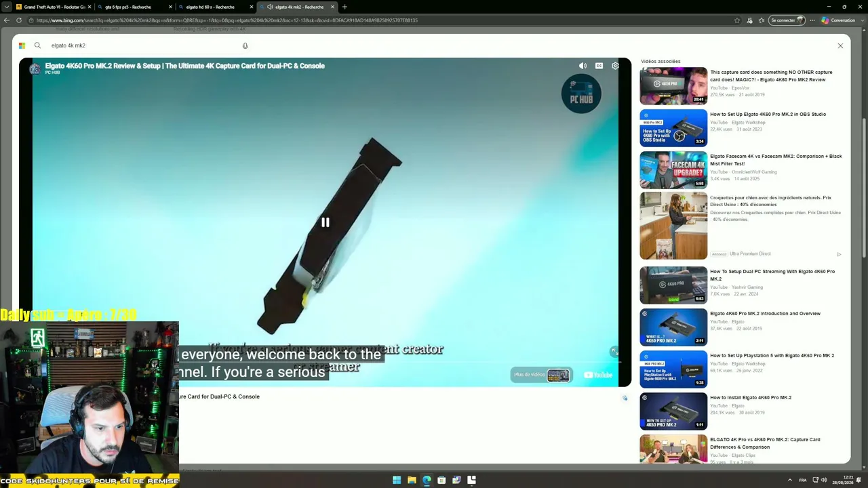Click the 'HOW TO SET UP 4K60 PRO MK.2' install thumbnail

673,411
